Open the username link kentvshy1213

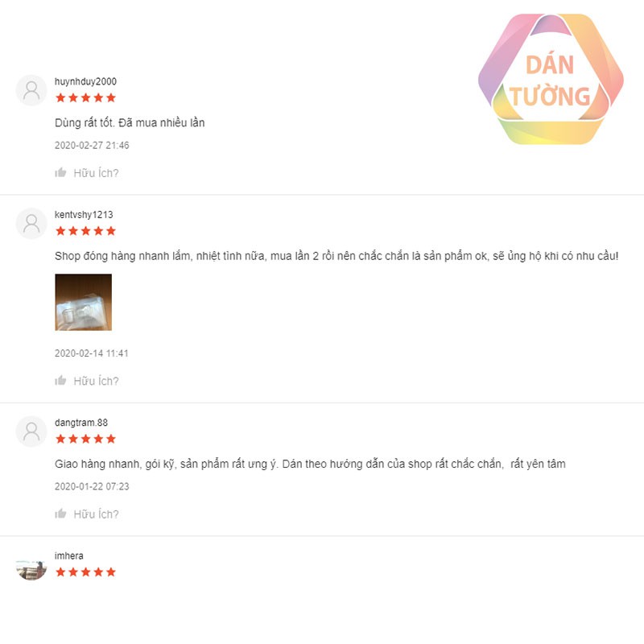coord(84,214)
